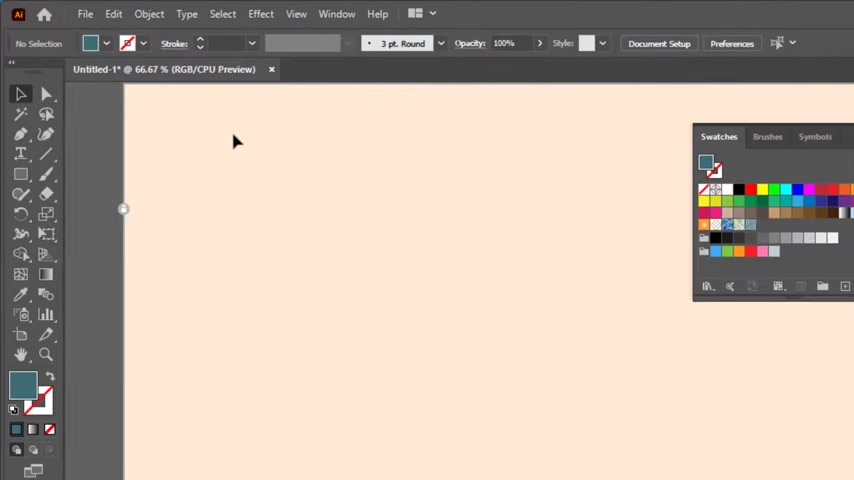This screenshot has width=854, height=480.
Task: Activate the Width warp tool
Action: pyautogui.click(x=21, y=234)
